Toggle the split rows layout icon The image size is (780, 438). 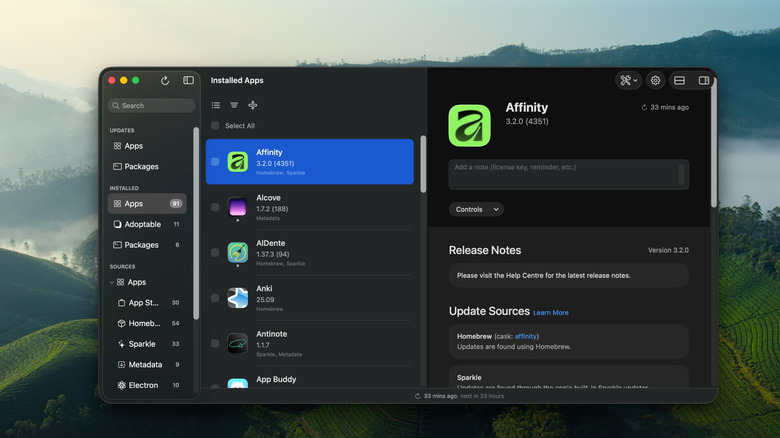679,80
